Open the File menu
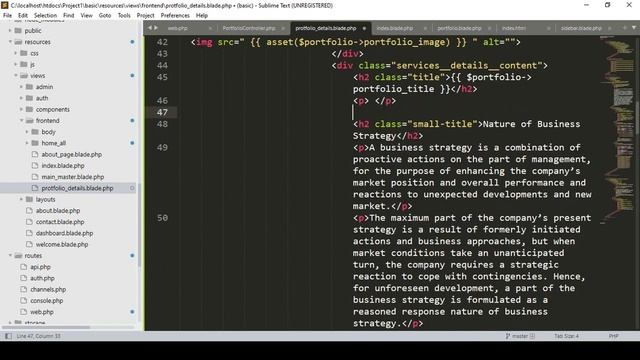This screenshot has height=360, width=640. pyautogui.click(x=7, y=16)
